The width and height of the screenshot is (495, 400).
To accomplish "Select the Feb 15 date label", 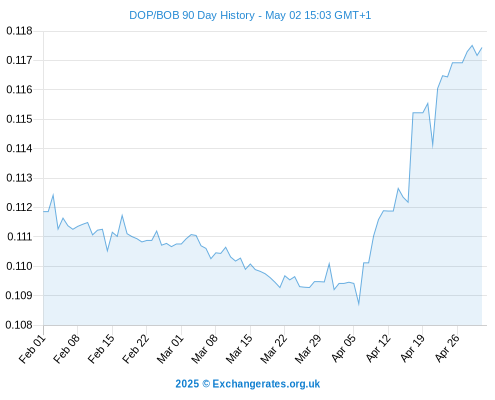I will coord(101,348).
